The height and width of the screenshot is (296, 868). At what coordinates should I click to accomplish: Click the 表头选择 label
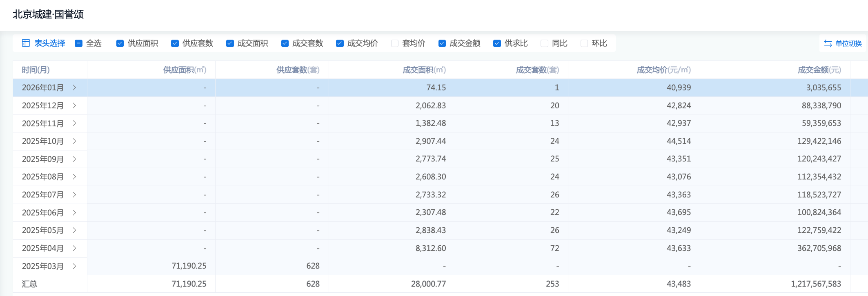pos(49,43)
